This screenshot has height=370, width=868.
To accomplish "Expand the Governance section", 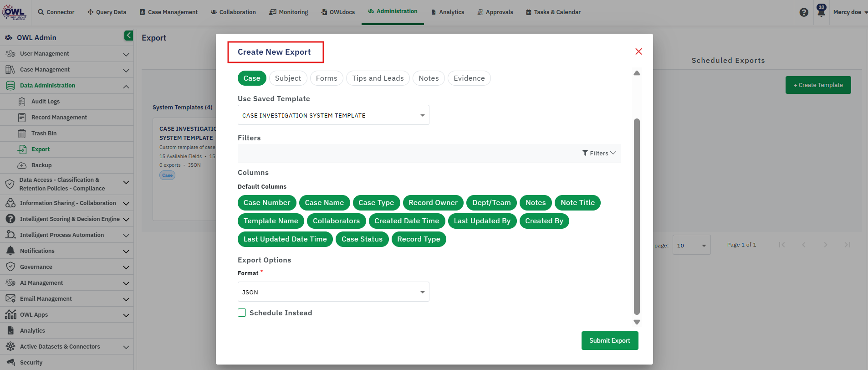I will (x=126, y=267).
